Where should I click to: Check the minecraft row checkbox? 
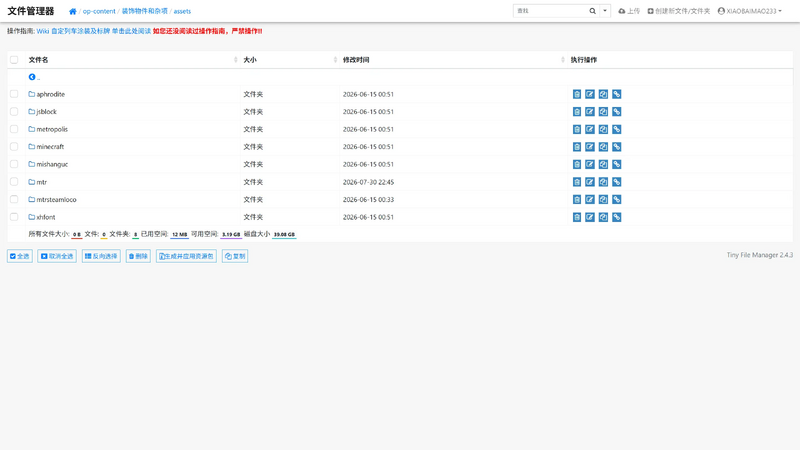pos(14,146)
